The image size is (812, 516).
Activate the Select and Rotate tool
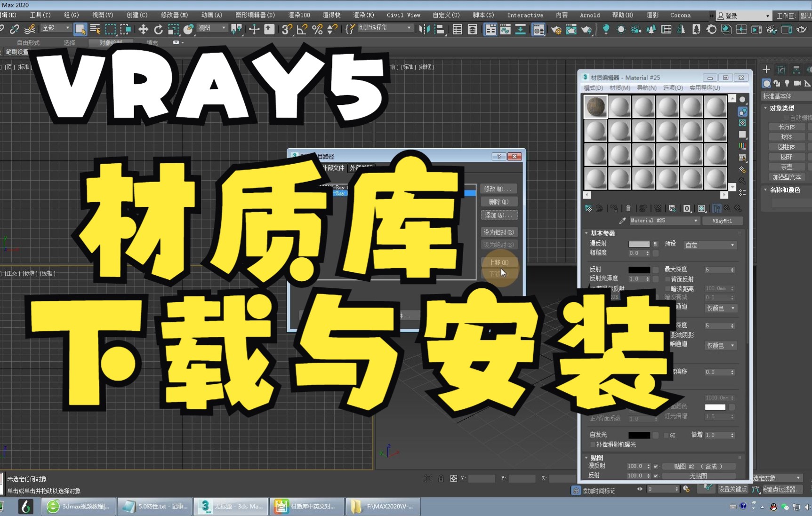(x=158, y=30)
